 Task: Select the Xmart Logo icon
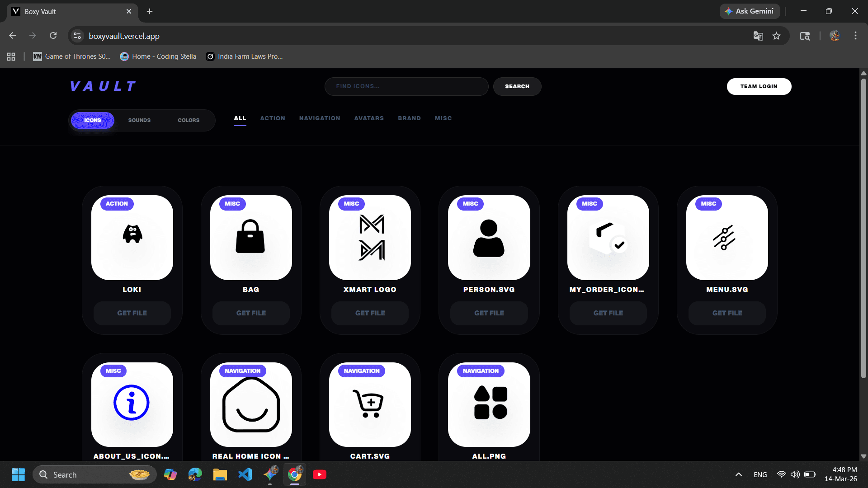click(x=370, y=237)
